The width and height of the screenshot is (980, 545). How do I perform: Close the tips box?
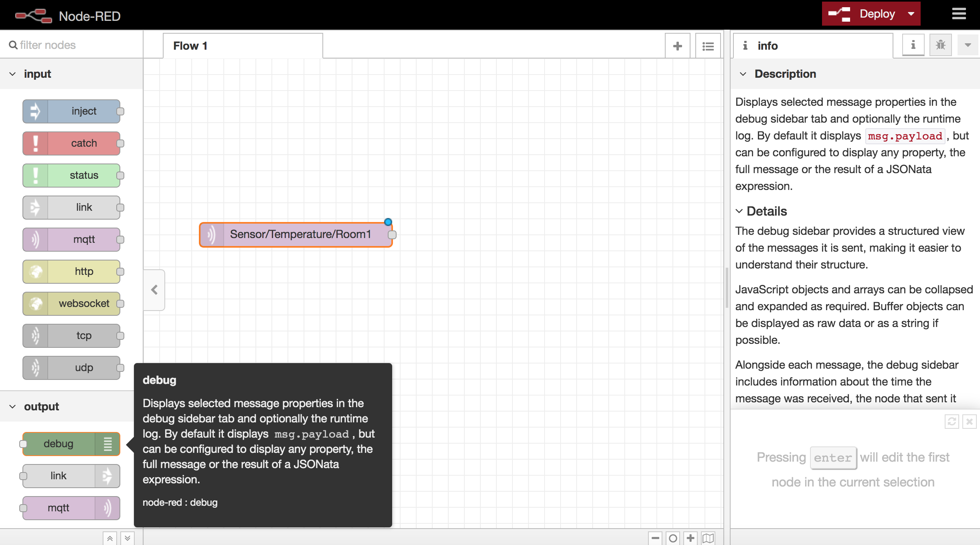(x=969, y=422)
